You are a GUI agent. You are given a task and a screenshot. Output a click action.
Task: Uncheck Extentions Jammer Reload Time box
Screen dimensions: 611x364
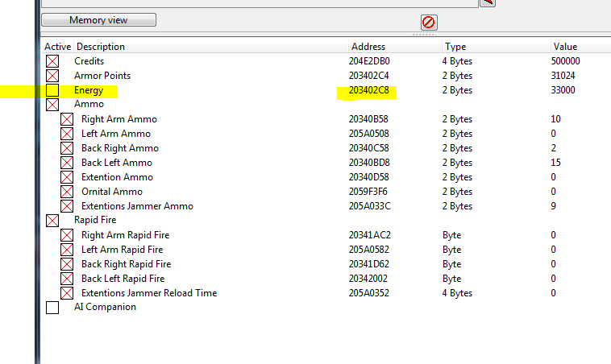click(x=67, y=293)
